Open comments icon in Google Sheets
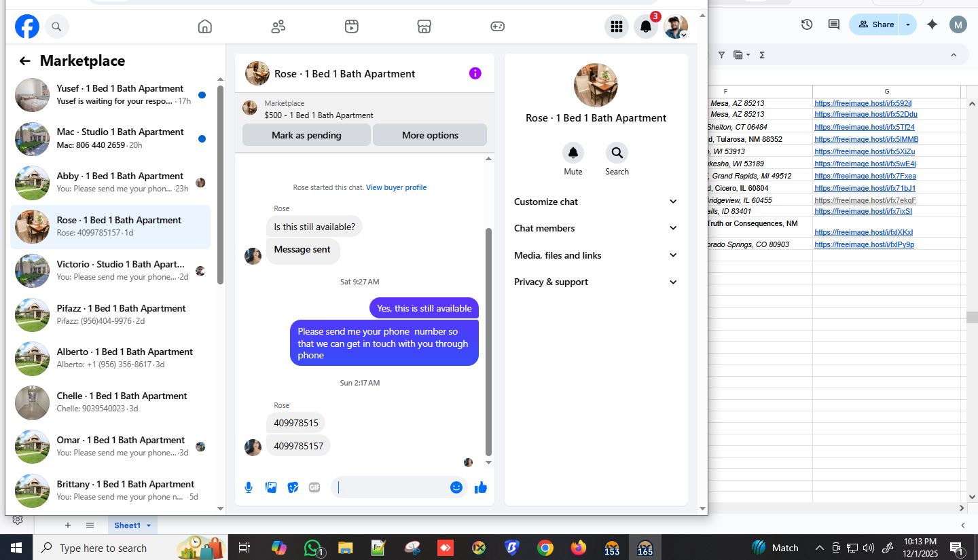The image size is (978, 560). tap(834, 24)
